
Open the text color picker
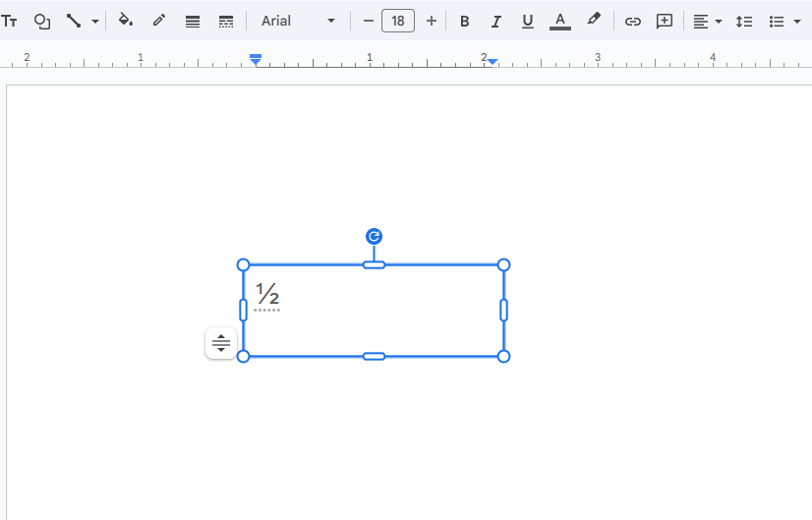click(560, 21)
